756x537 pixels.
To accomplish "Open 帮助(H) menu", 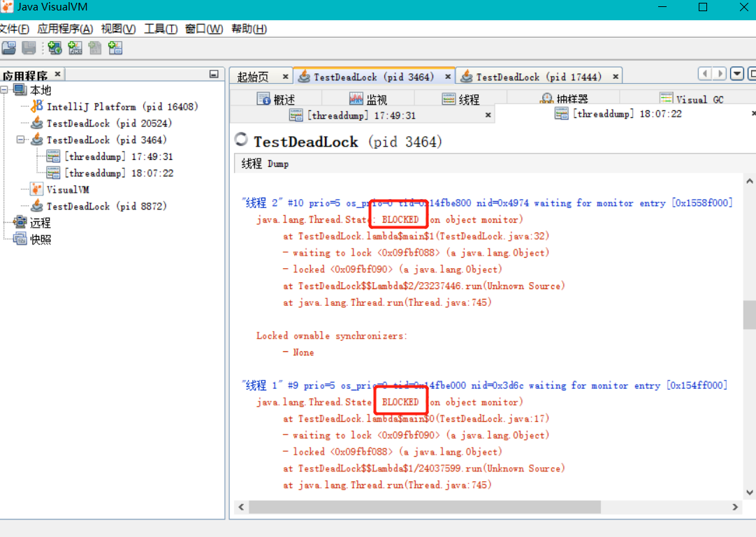I will (249, 29).
